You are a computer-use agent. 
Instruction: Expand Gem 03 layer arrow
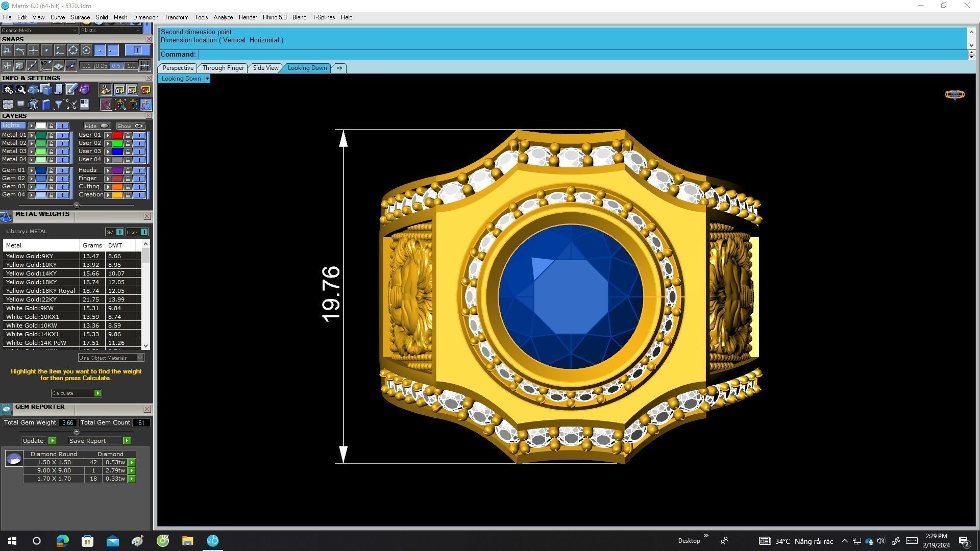(31, 187)
